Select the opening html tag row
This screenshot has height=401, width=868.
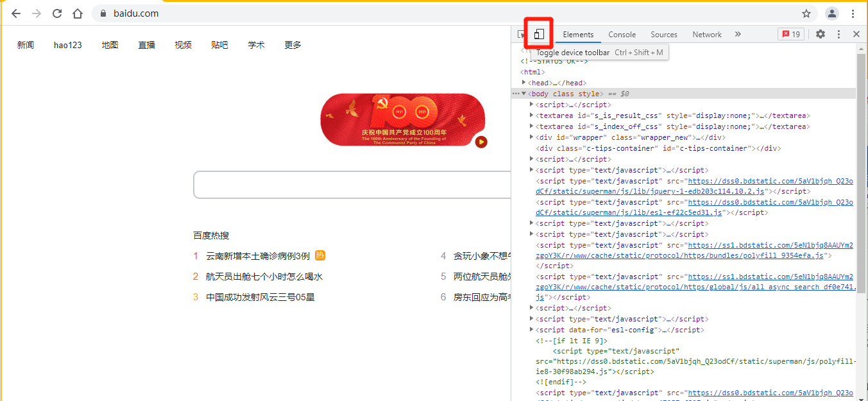532,72
